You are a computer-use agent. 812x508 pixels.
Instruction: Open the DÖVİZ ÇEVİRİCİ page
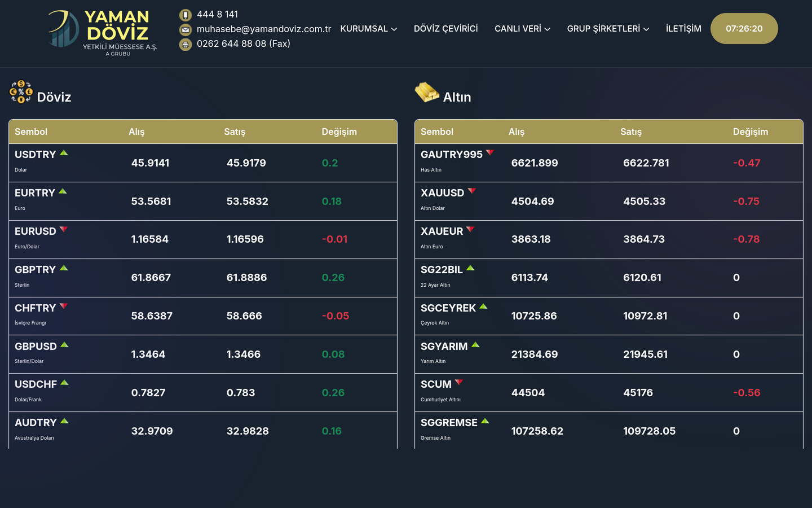446,29
